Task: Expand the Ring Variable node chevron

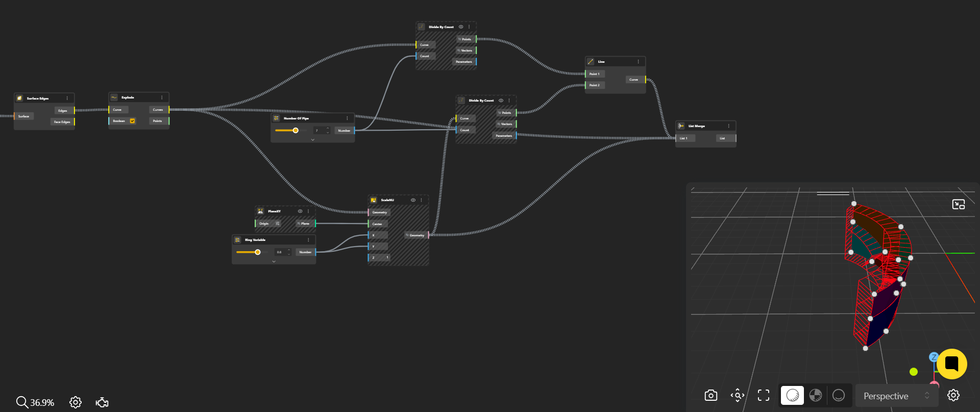Action: point(274,261)
